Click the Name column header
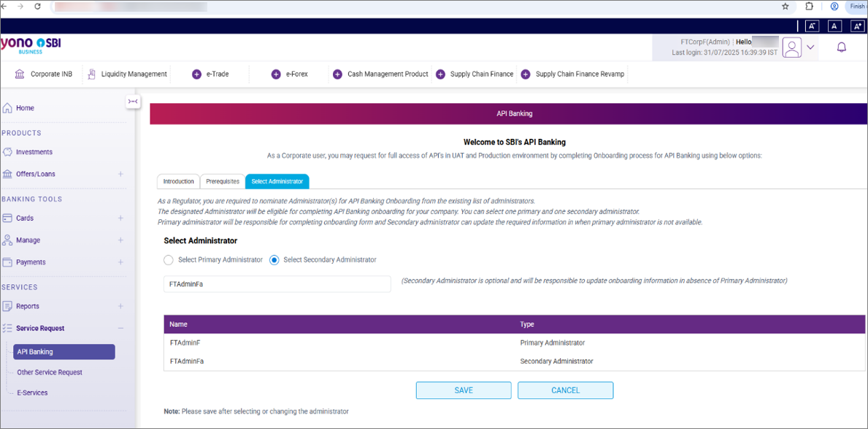This screenshot has height=429, width=868. pos(178,324)
